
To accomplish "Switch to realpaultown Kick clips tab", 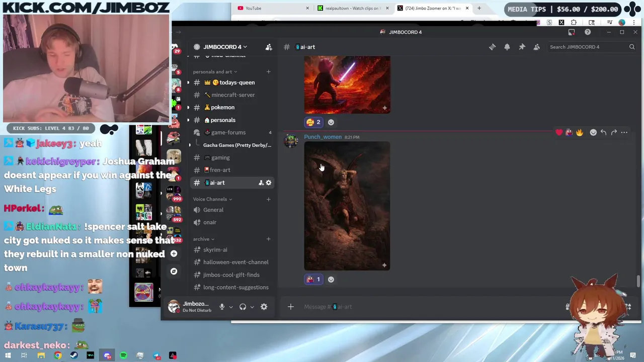I will click(352, 8).
